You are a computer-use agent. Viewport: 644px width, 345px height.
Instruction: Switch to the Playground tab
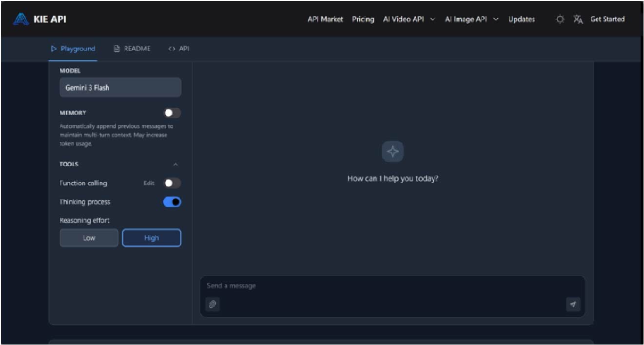[73, 49]
